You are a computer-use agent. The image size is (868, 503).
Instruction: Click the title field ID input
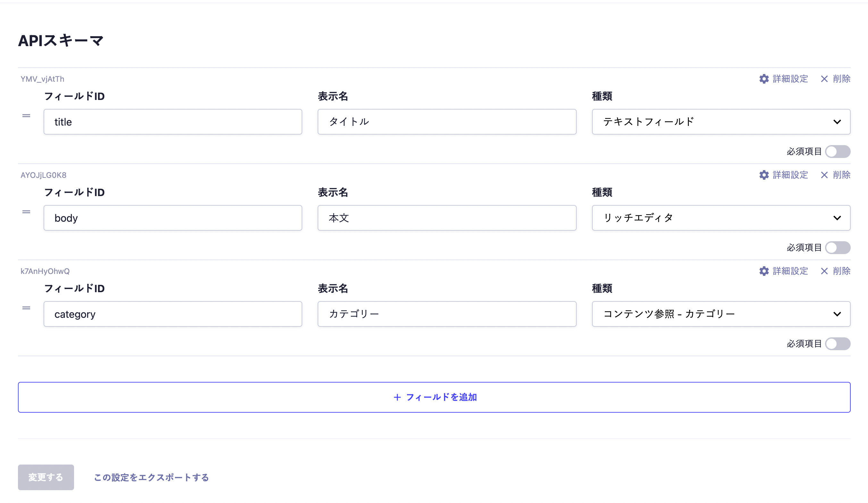point(172,122)
